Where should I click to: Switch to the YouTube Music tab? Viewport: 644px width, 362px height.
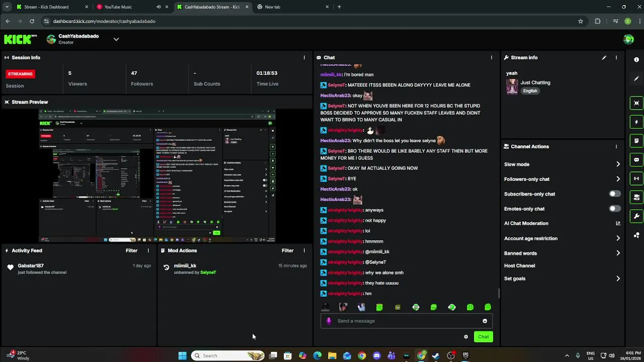pyautogui.click(x=132, y=7)
